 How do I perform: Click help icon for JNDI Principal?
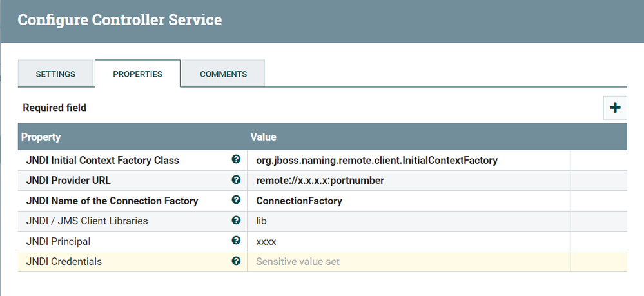(236, 241)
